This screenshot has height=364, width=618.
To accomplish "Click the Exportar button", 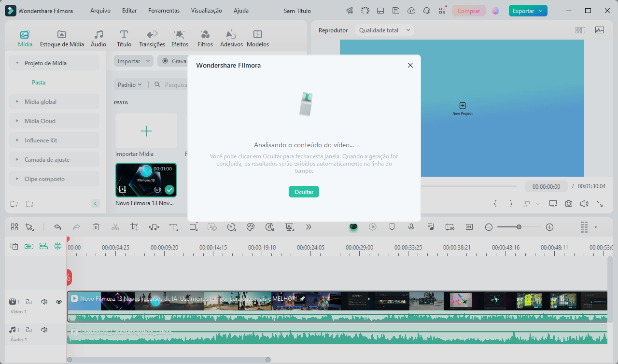I will (528, 11).
